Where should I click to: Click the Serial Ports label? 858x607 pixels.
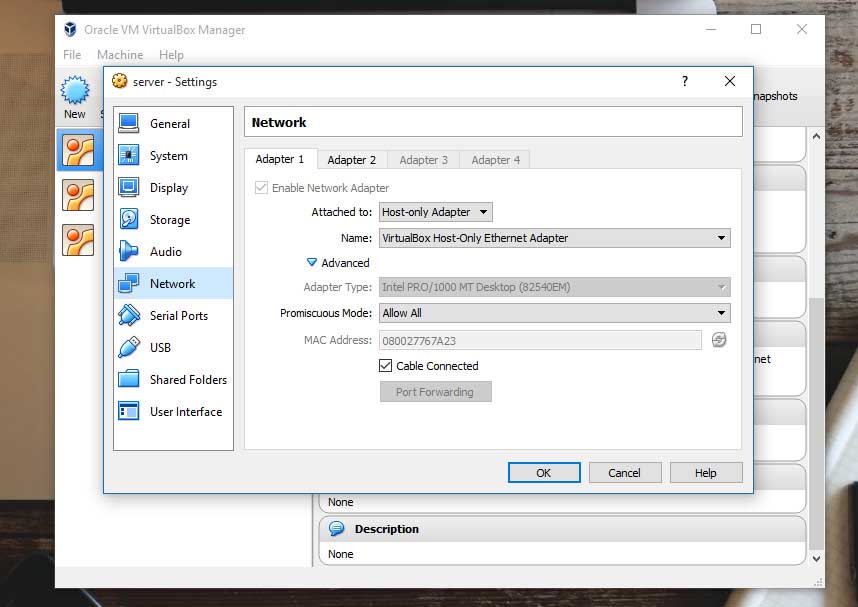tap(179, 316)
